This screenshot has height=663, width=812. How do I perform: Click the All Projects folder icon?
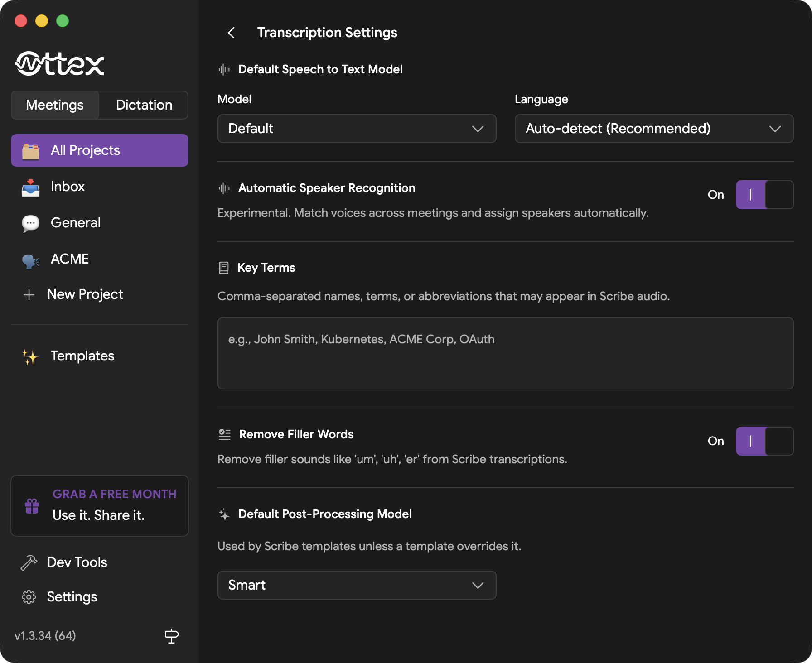pyautogui.click(x=31, y=151)
